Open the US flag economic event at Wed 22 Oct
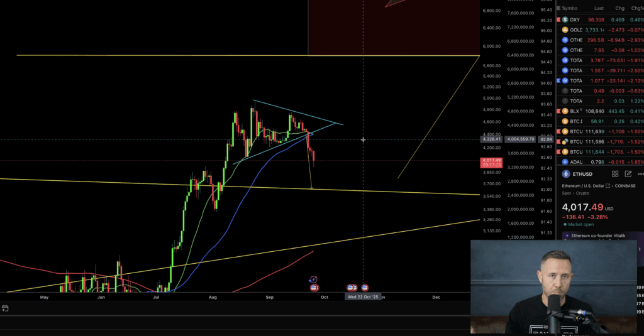Image resolution: width=644 pixels, height=336 pixels. coord(365,288)
